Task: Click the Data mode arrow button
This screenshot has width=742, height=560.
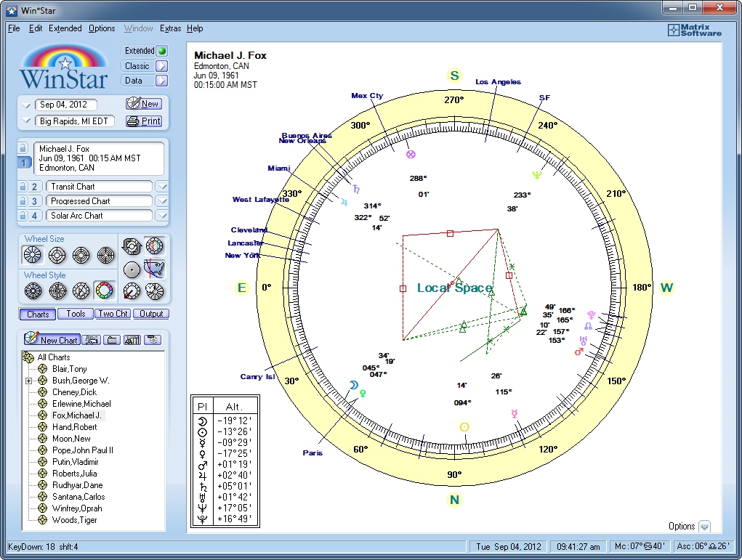Action: [162, 81]
